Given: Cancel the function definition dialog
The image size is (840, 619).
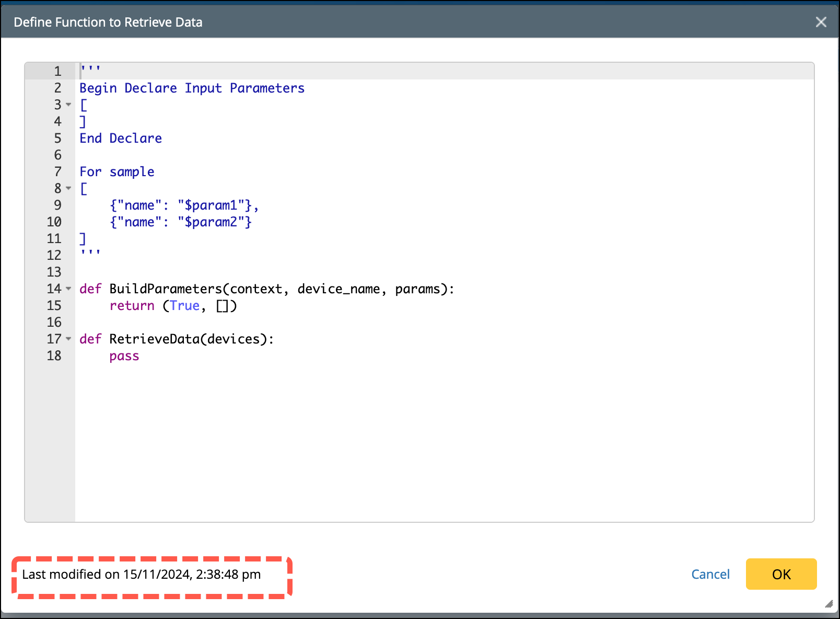Looking at the screenshot, I should 710,574.
